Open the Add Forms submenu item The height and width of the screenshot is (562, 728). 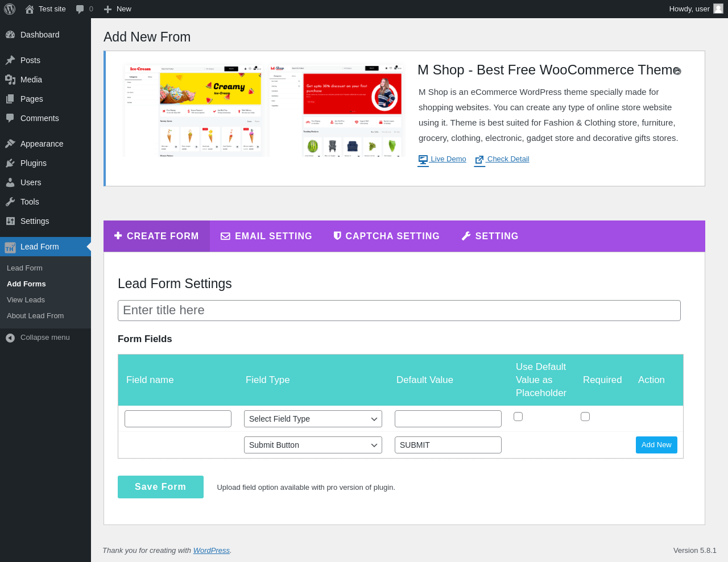26,284
